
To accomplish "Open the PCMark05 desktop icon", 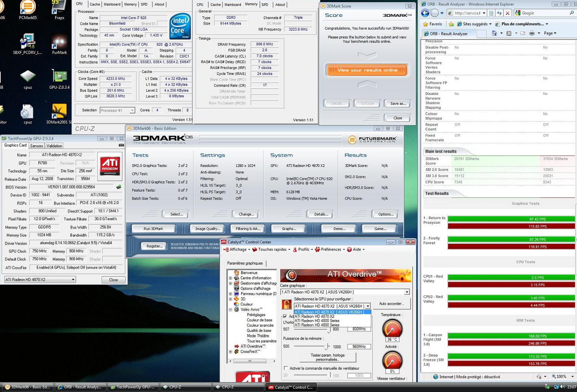I will 28,10.
